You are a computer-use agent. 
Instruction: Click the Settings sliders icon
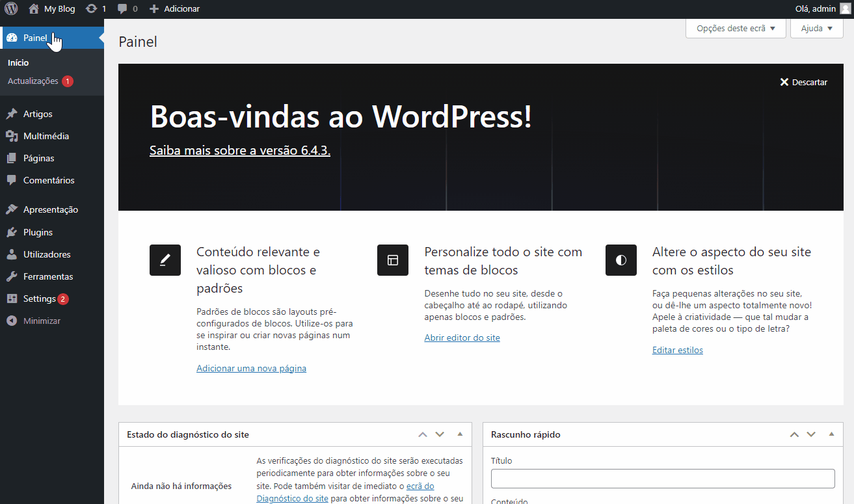[12, 298]
